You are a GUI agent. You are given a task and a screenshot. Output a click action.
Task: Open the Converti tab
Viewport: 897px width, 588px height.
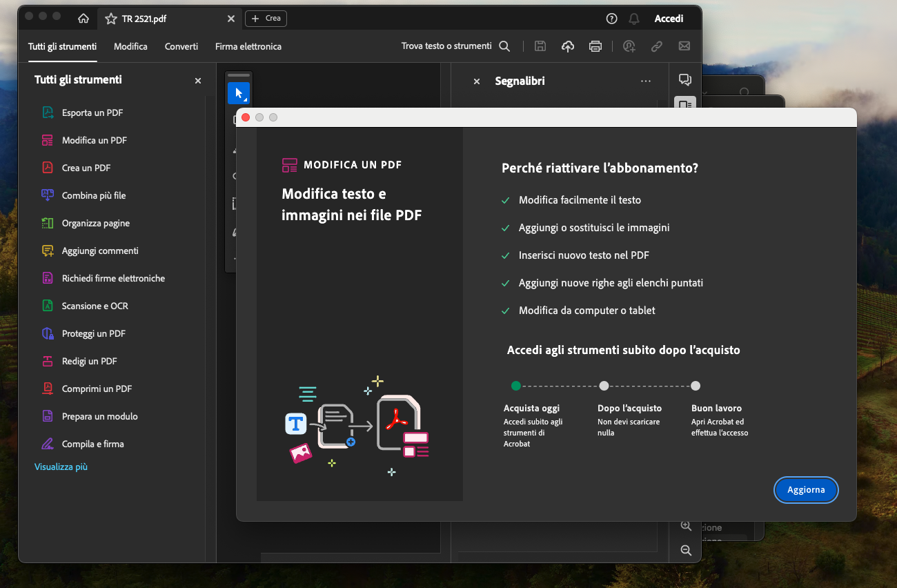pos(181,46)
